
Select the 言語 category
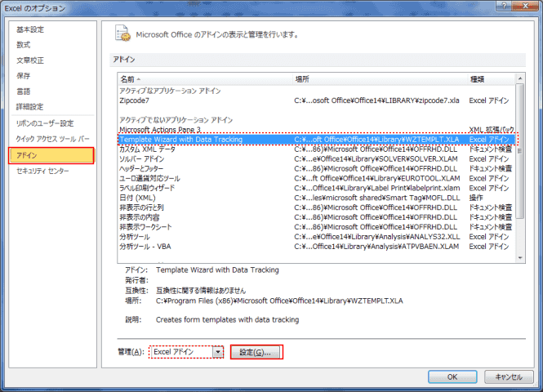(x=23, y=91)
